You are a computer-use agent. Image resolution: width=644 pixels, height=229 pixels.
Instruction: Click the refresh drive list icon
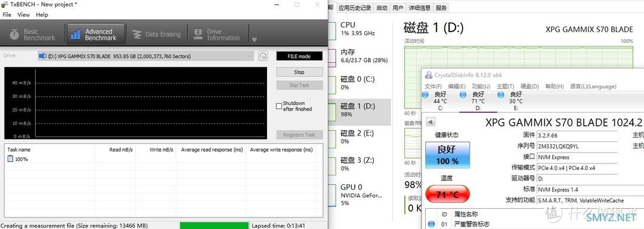coord(263,56)
